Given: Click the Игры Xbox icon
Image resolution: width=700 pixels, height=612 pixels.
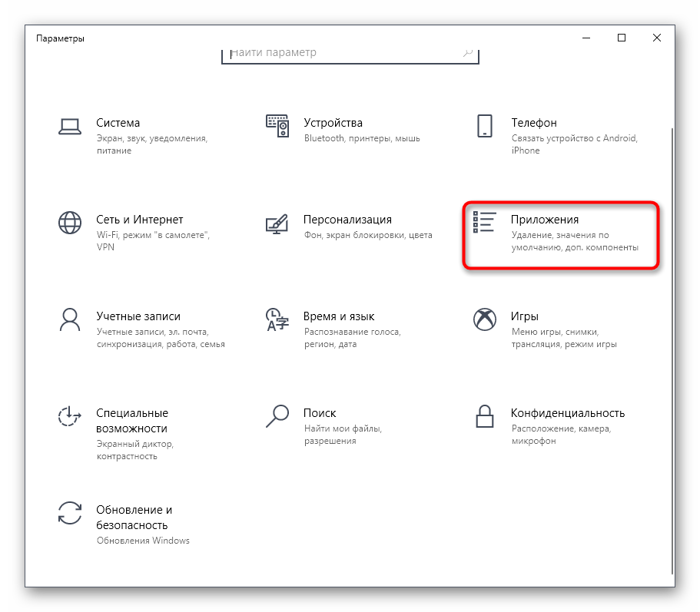Looking at the screenshot, I should pyautogui.click(x=484, y=319).
